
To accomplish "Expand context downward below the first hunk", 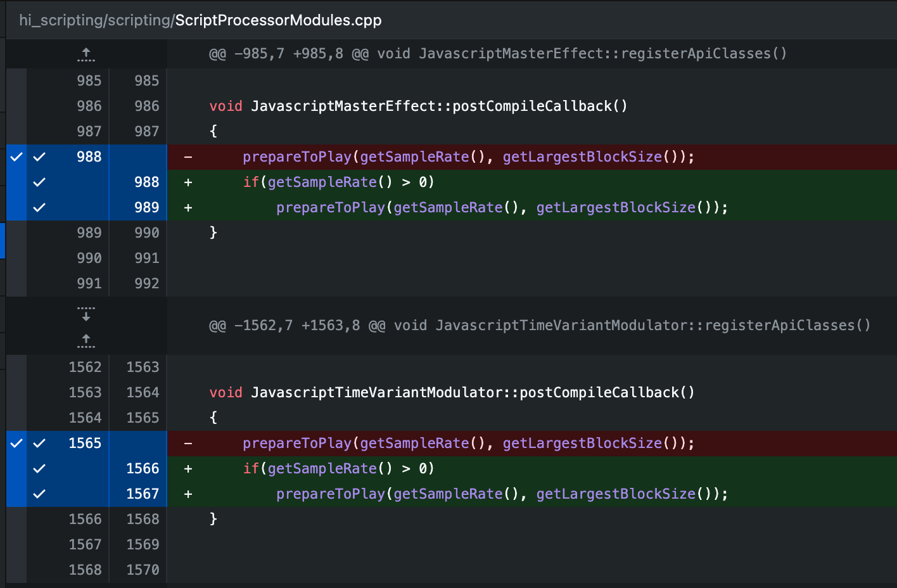I will point(86,314).
